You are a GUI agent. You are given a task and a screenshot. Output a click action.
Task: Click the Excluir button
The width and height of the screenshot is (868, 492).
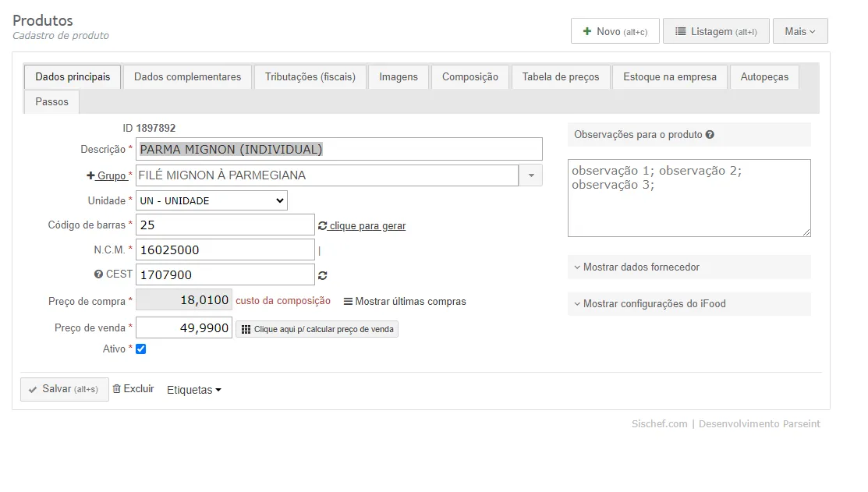click(x=133, y=389)
